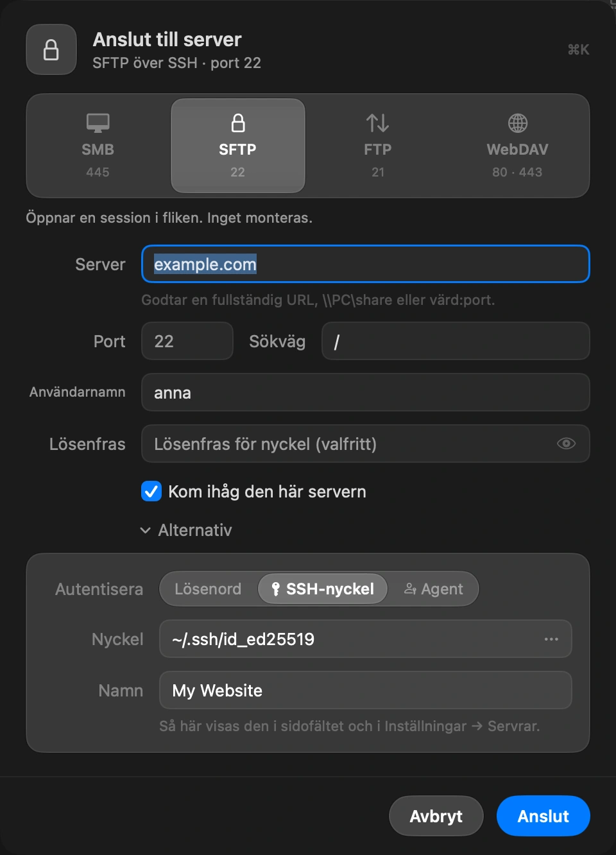Click the Port field showing 22
The height and width of the screenshot is (855, 616).
coord(187,341)
